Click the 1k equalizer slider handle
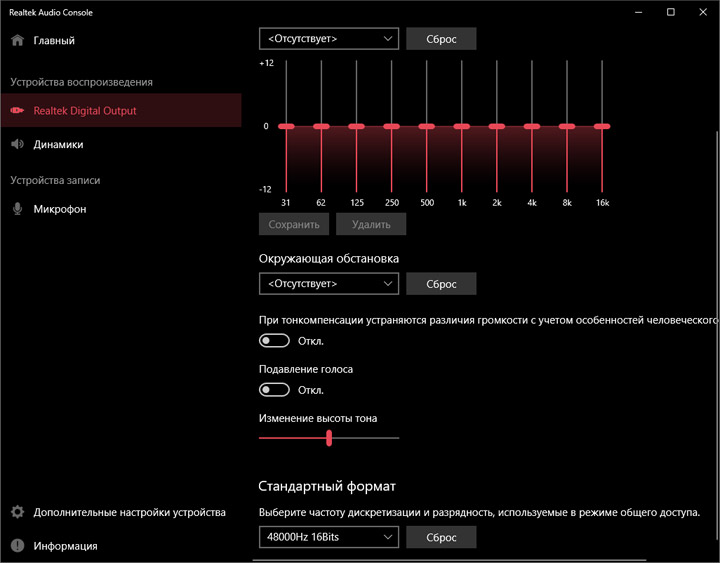The width and height of the screenshot is (720, 563). click(461, 126)
